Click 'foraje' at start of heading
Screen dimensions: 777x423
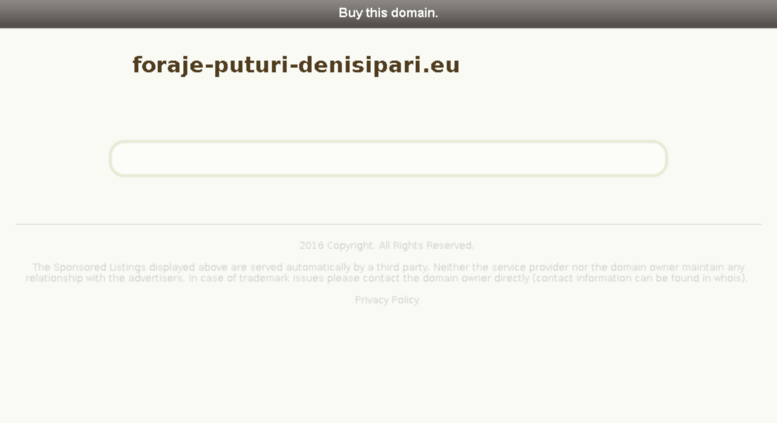pyautogui.click(x=168, y=65)
